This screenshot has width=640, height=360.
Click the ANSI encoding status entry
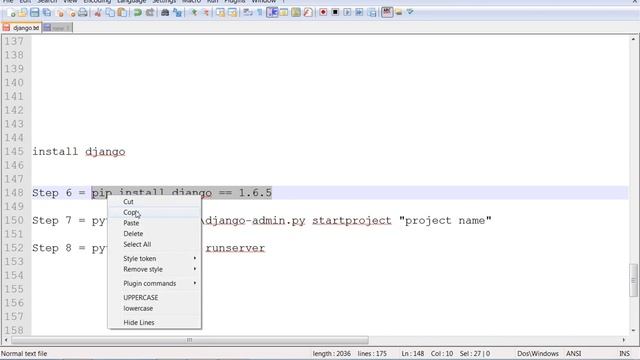point(573,353)
